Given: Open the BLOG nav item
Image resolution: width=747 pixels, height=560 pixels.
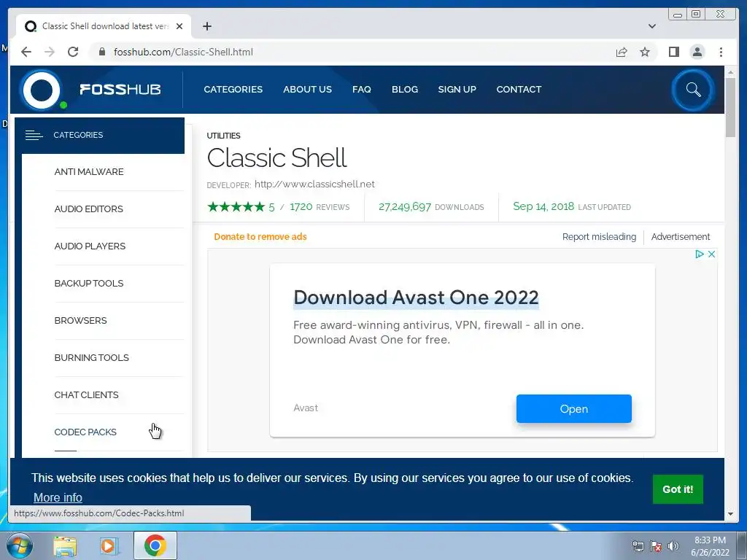Looking at the screenshot, I should pos(404,90).
